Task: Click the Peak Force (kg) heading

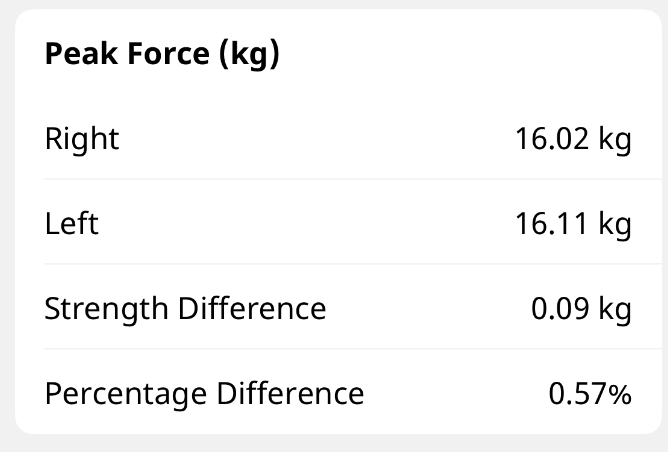Action: (162, 55)
